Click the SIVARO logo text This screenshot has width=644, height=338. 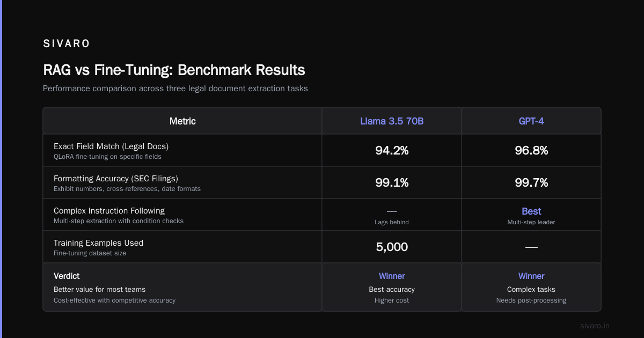point(67,44)
